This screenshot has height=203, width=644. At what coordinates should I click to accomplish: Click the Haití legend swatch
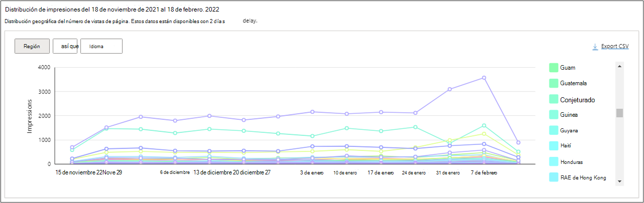point(554,146)
